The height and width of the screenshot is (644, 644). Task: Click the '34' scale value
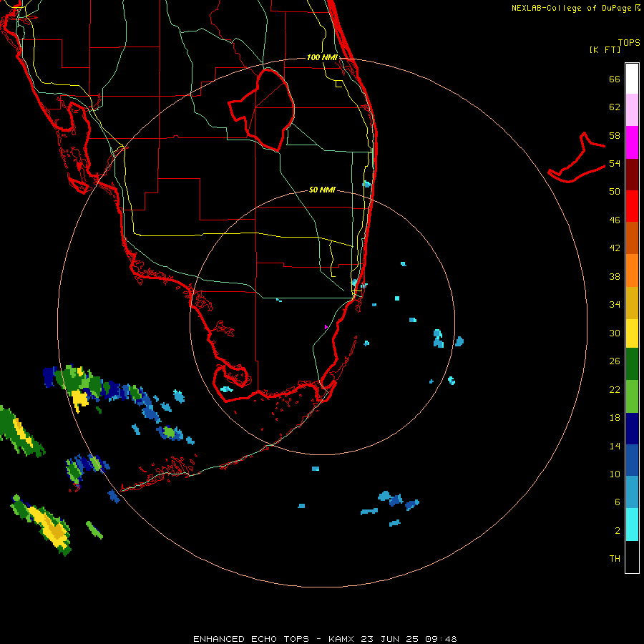(615, 305)
